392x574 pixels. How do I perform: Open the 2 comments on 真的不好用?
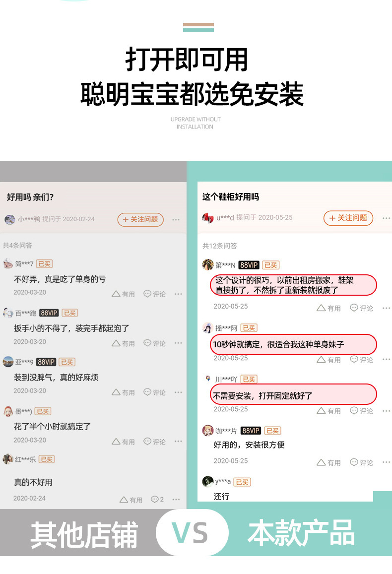point(157,500)
